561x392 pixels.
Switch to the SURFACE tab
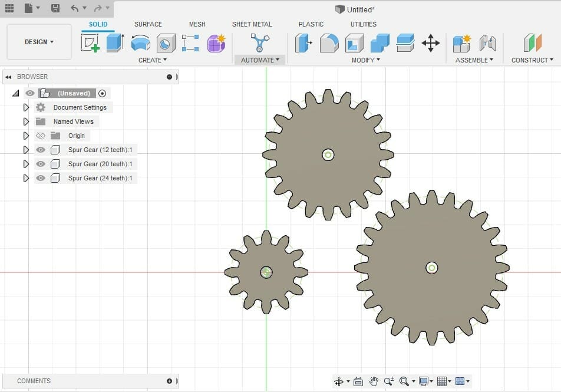tap(148, 24)
